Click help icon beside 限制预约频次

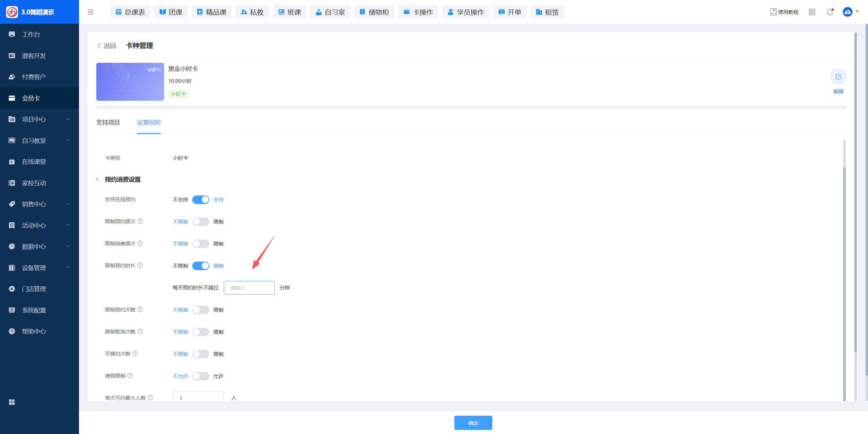coord(140,221)
